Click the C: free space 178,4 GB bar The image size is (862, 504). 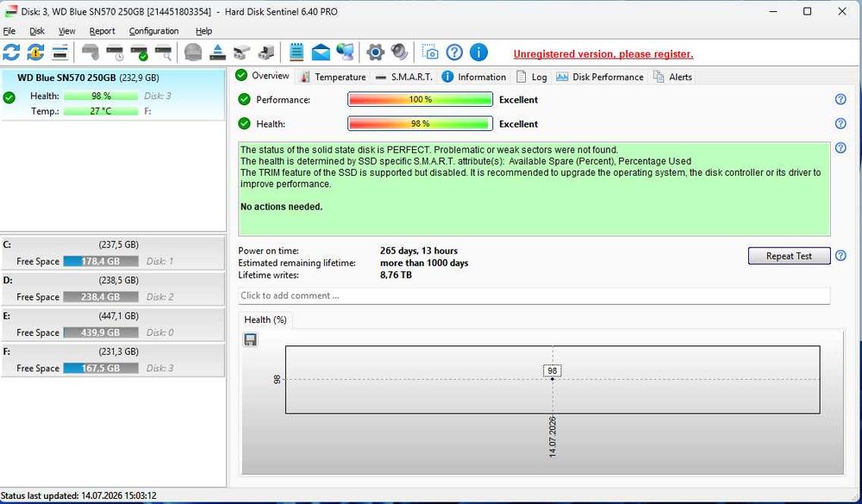101,261
